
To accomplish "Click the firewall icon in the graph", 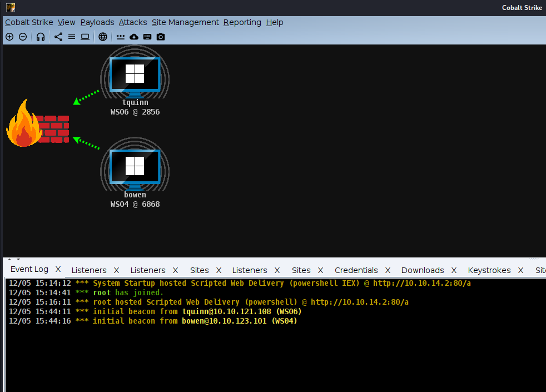I will point(38,123).
